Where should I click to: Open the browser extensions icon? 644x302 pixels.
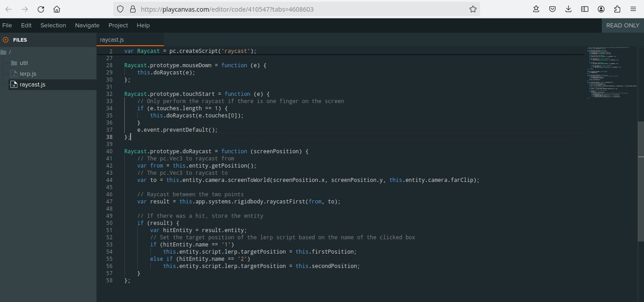(617, 9)
